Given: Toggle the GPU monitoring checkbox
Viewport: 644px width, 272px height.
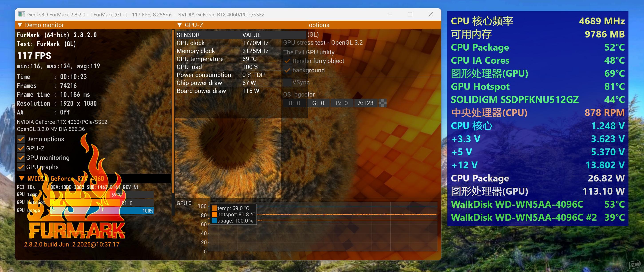Looking at the screenshot, I should tap(21, 158).
